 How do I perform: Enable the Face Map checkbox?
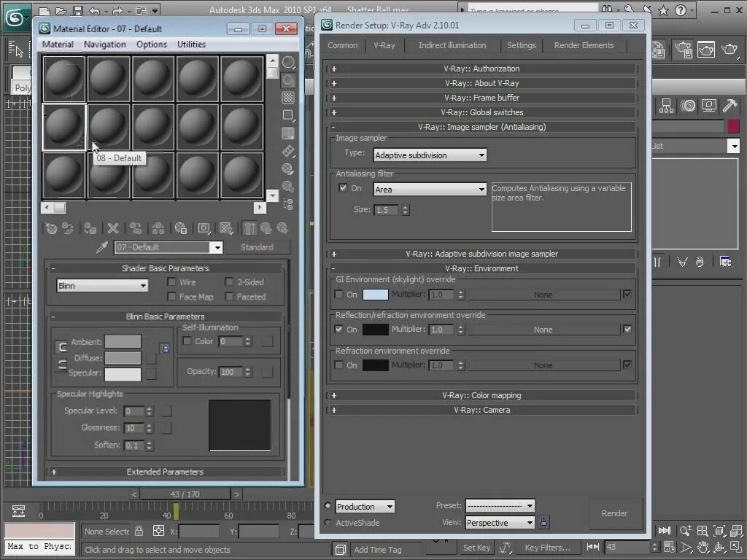click(171, 297)
